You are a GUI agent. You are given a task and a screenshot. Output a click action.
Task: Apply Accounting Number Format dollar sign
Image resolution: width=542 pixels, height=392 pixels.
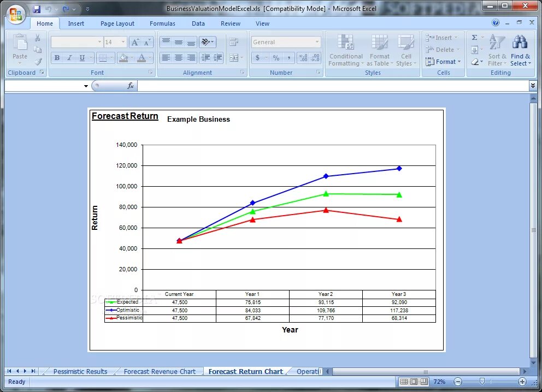coord(257,58)
